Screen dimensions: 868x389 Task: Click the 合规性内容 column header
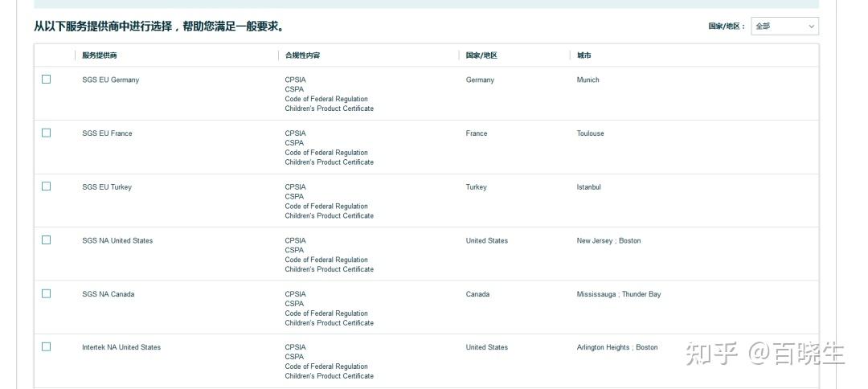[302, 55]
